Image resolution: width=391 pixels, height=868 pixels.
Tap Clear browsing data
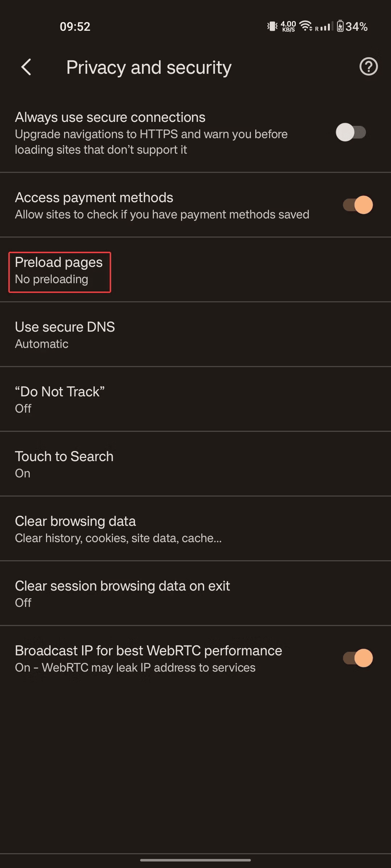(x=75, y=529)
